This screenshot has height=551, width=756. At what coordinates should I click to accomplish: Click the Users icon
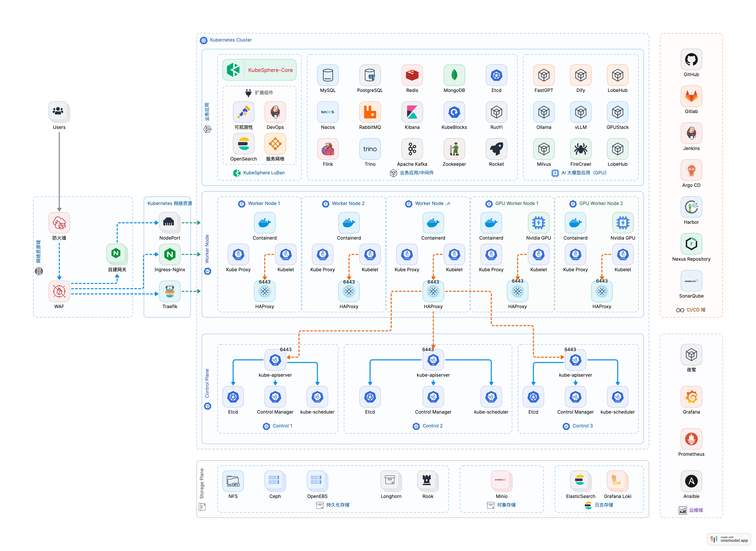[59, 111]
